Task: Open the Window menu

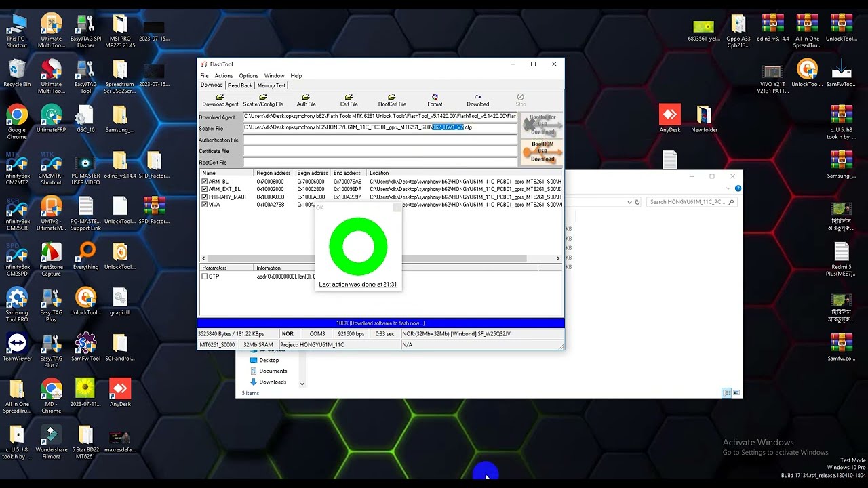Action: click(x=274, y=76)
